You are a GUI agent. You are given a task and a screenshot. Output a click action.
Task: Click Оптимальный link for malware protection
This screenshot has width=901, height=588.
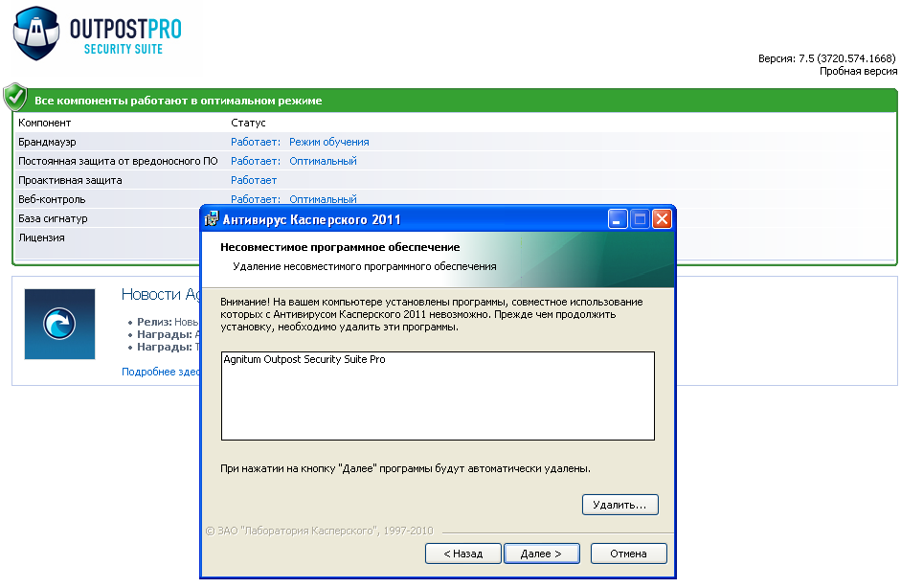click(x=323, y=161)
